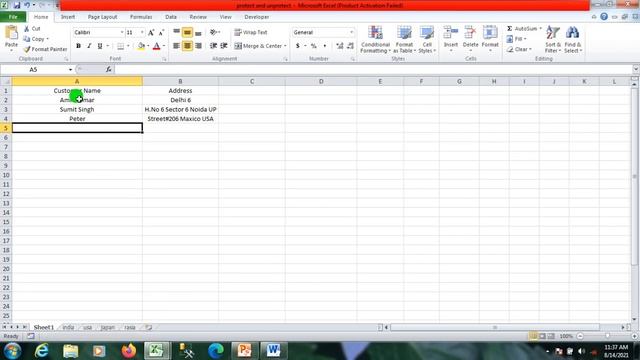Image resolution: width=640 pixels, height=360 pixels.
Task: Click the Delete cells icon
Action: (470, 33)
